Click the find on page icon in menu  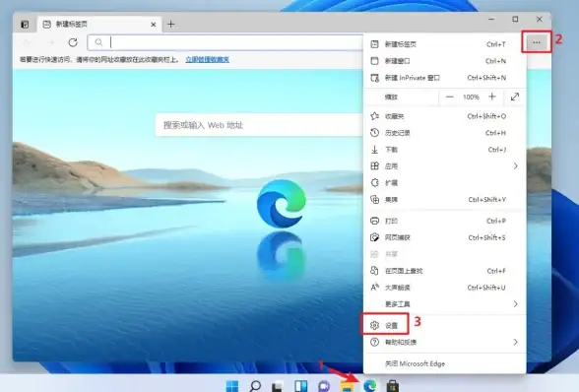click(374, 271)
